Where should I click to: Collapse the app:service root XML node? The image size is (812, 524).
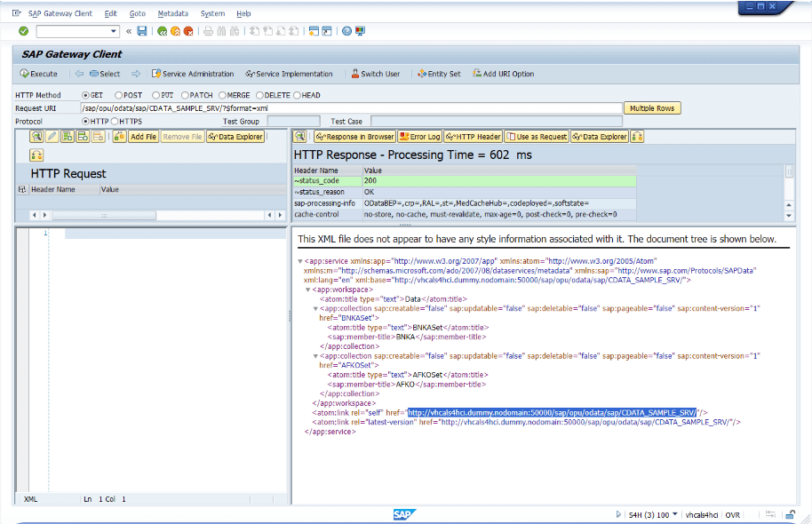[299, 262]
